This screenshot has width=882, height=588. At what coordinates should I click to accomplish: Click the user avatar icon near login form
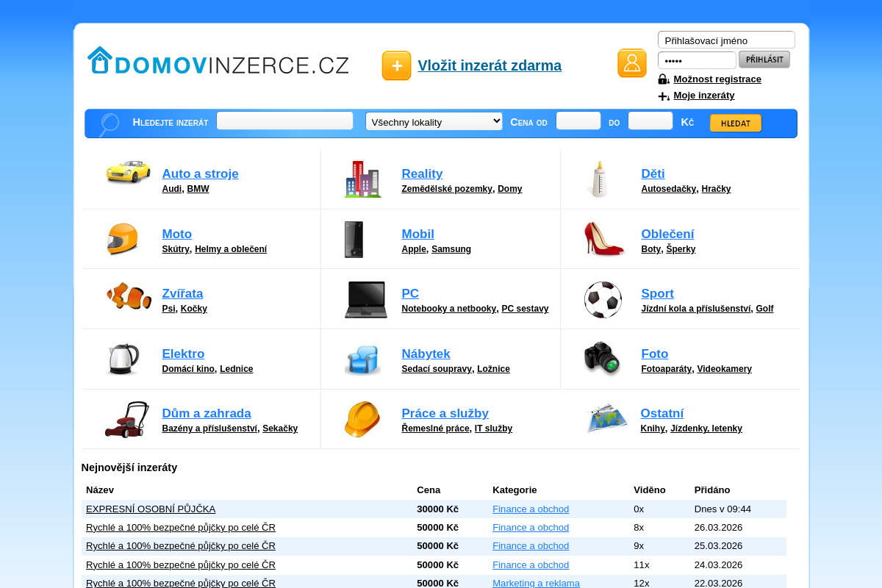tap(632, 63)
